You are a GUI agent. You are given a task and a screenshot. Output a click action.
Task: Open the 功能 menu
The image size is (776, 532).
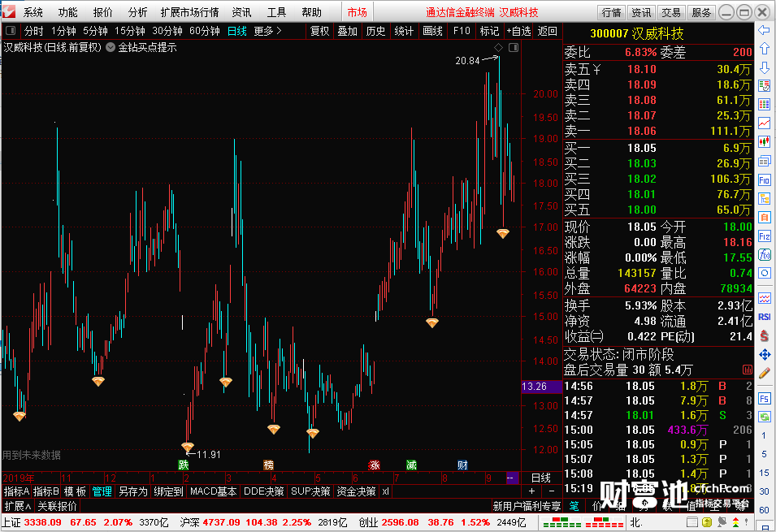67,12
